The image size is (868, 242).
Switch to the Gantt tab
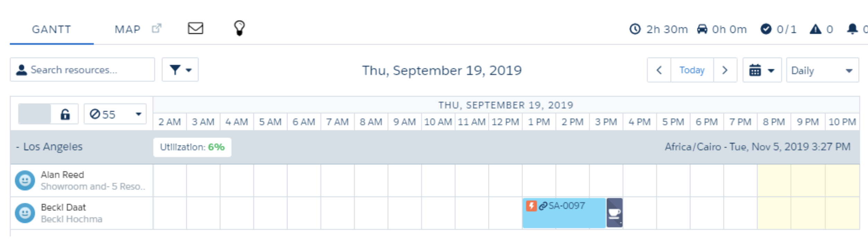(x=51, y=29)
